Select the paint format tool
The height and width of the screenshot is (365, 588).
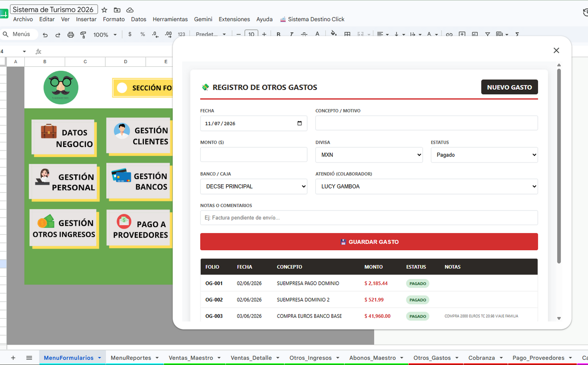[83, 35]
